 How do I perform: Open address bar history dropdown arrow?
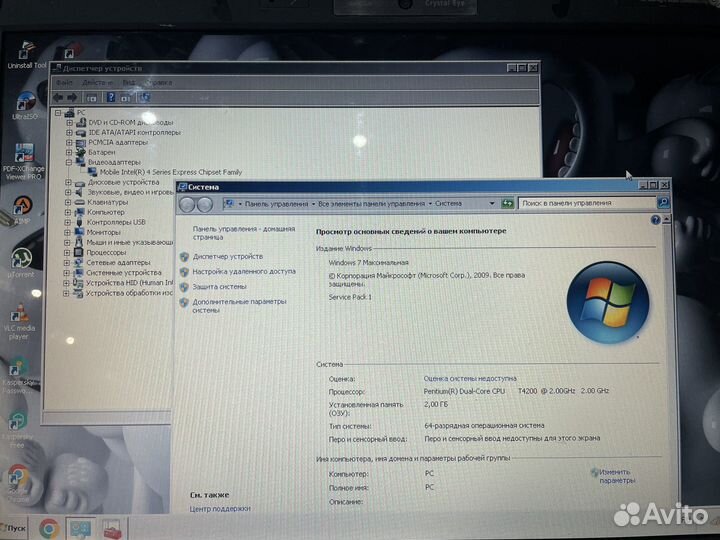click(x=492, y=203)
